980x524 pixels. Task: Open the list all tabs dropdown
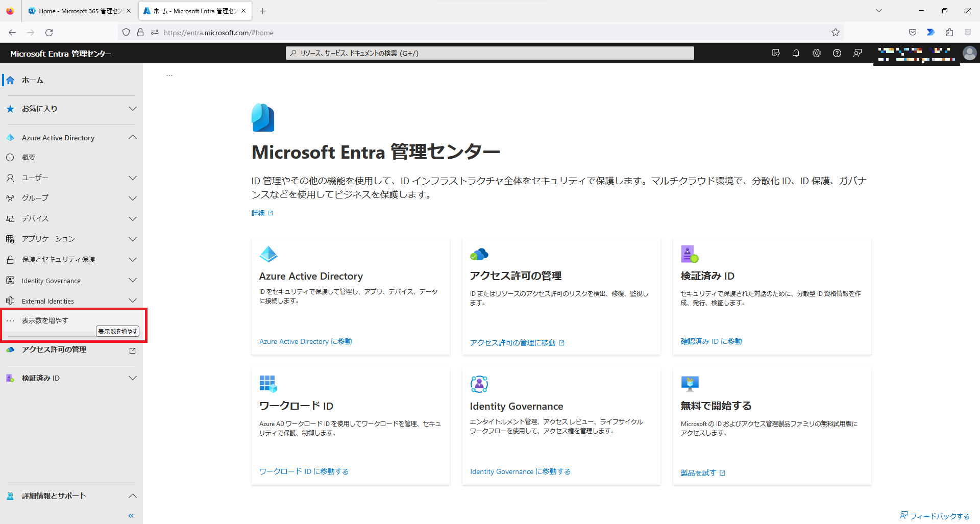pyautogui.click(x=879, y=11)
